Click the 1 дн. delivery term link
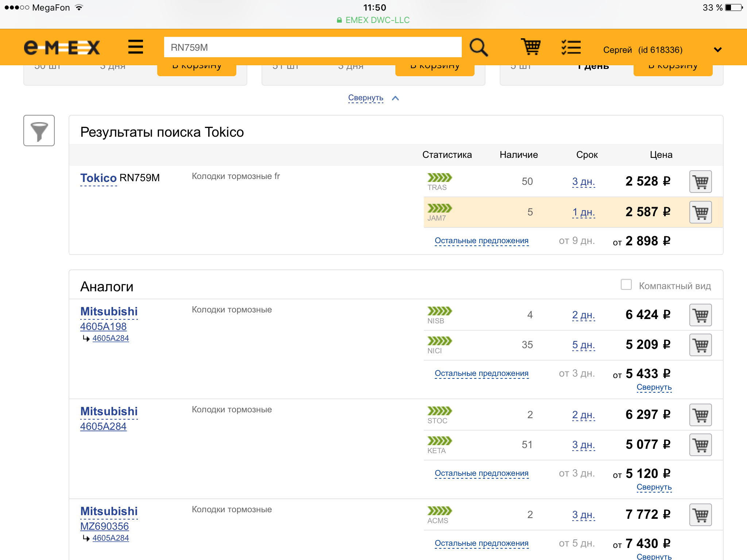747x560 pixels. [x=584, y=212]
